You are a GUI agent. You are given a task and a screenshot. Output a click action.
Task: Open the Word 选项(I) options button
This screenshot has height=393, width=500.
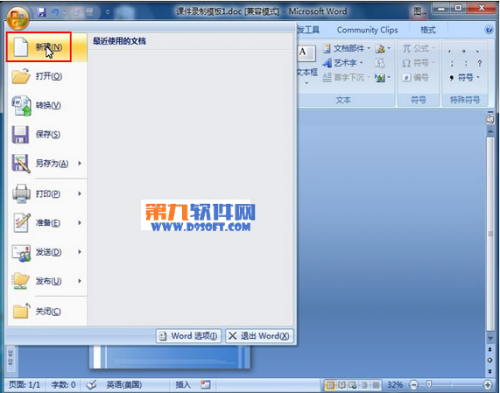tap(188, 336)
